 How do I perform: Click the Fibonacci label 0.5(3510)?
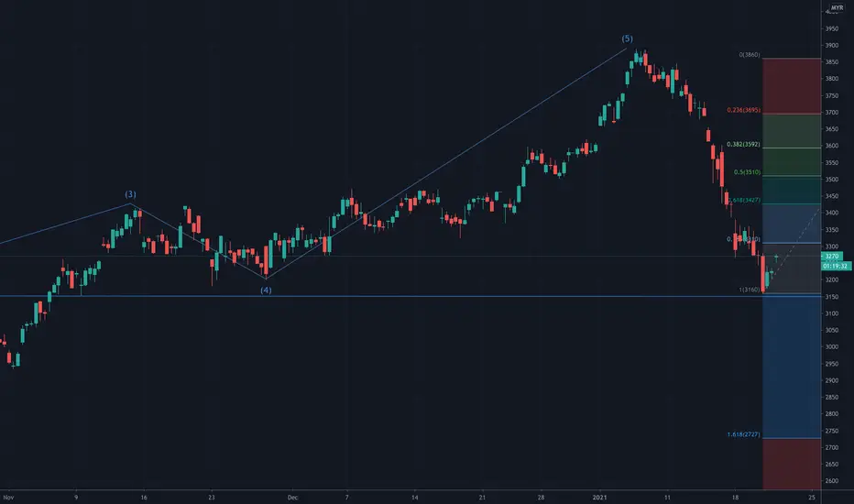[x=747, y=172]
